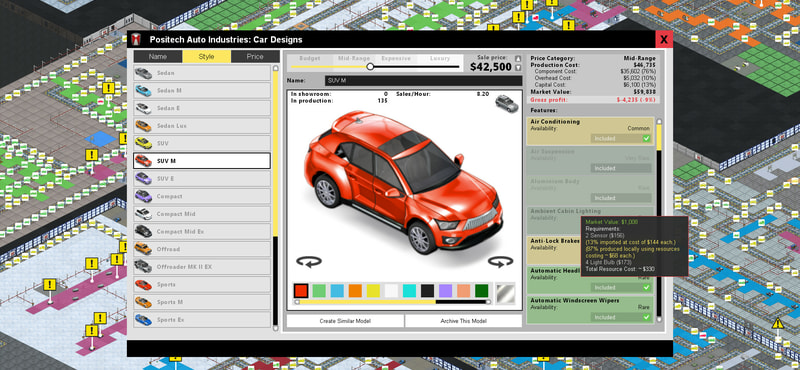The height and width of the screenshot is (370, 800).
Task: Click the paint shade slider under swatches
Action: [x=392, y=302]
